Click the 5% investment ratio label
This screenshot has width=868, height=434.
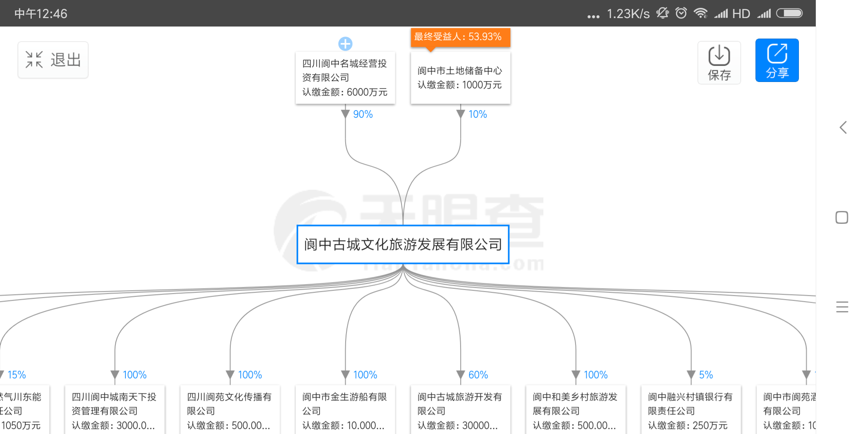click(x=706, y=375)
